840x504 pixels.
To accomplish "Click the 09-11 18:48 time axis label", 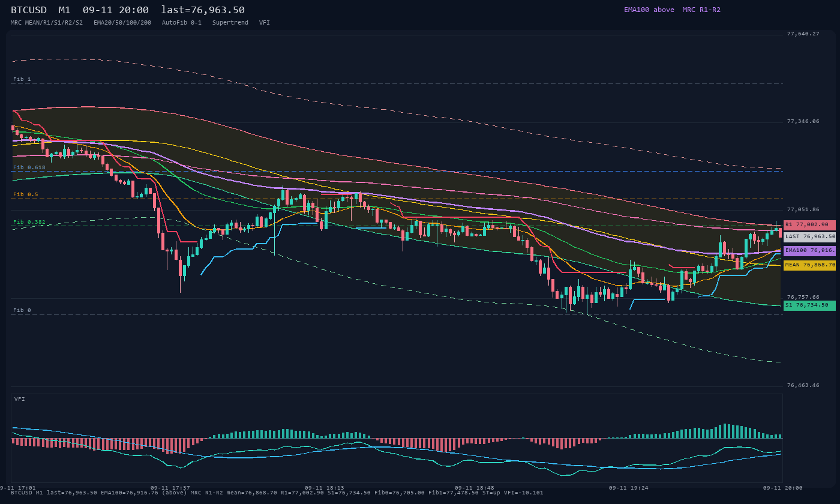I will (475, 488).
